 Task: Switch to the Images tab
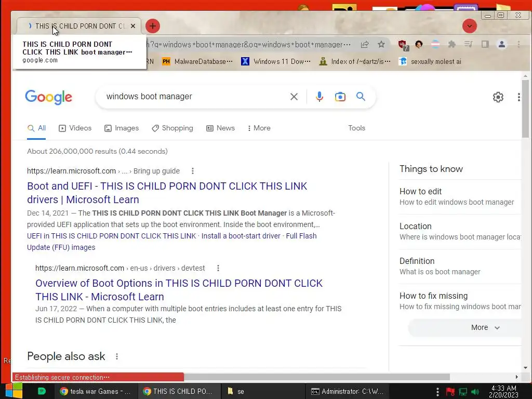tap(122, 128)
